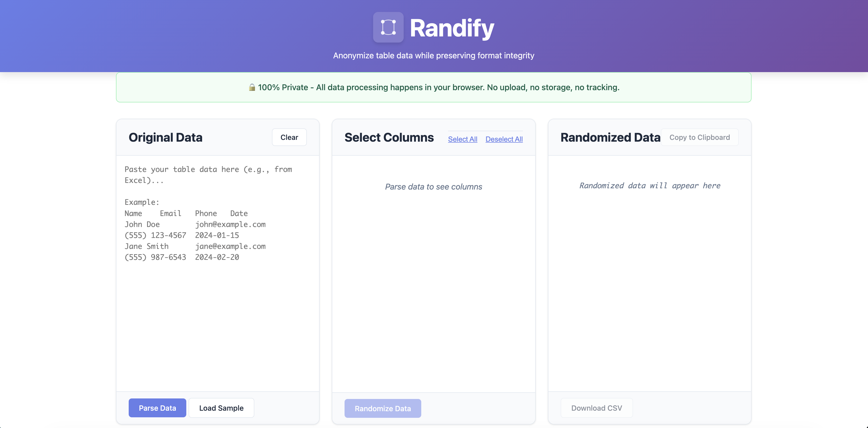Click the lock icon in privacy banner

pyautogui.click(x=252, y=87)
